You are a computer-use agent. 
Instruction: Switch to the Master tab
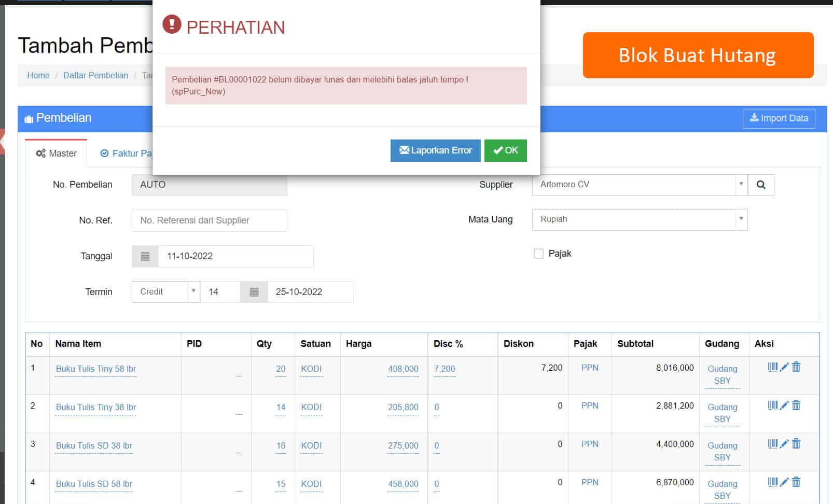click(56, 153)
